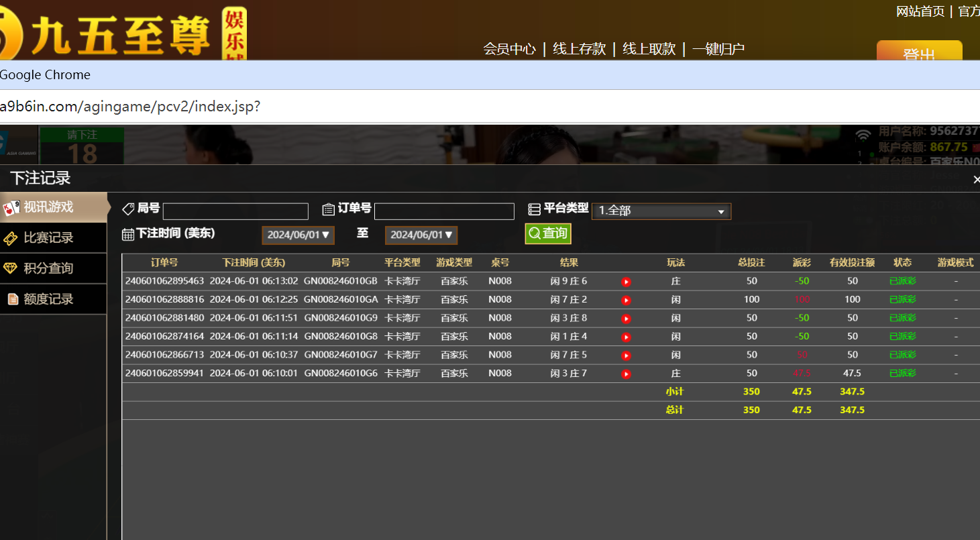Play video replay for round GN008246010GA

tap(626, 301)
